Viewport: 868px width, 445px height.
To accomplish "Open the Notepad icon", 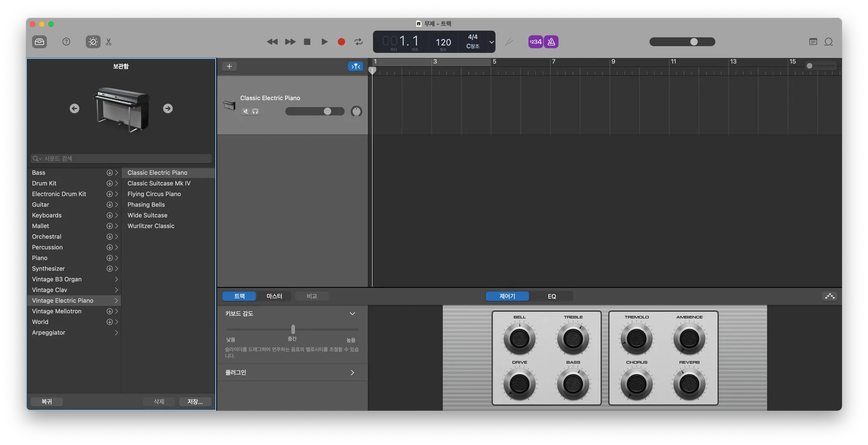I will (x=813, y=41).
